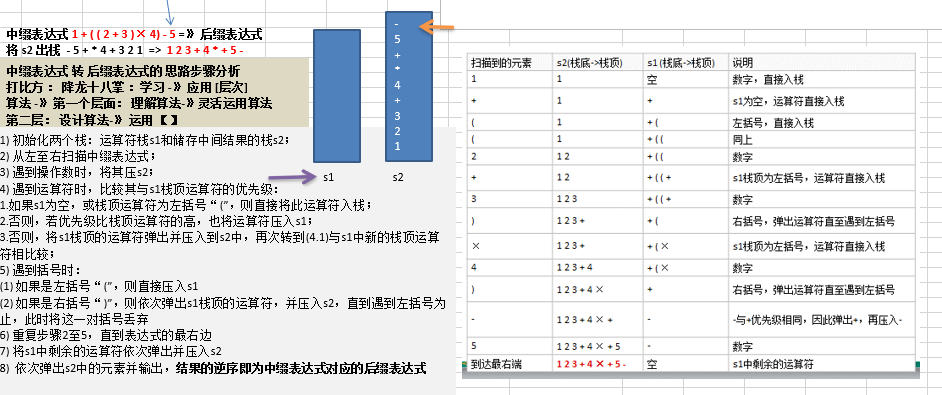Click step "7) 将s1中剩余的运算符依次弹出"
Viewport: 942px width, 395px height.
(x=112, y=351)
